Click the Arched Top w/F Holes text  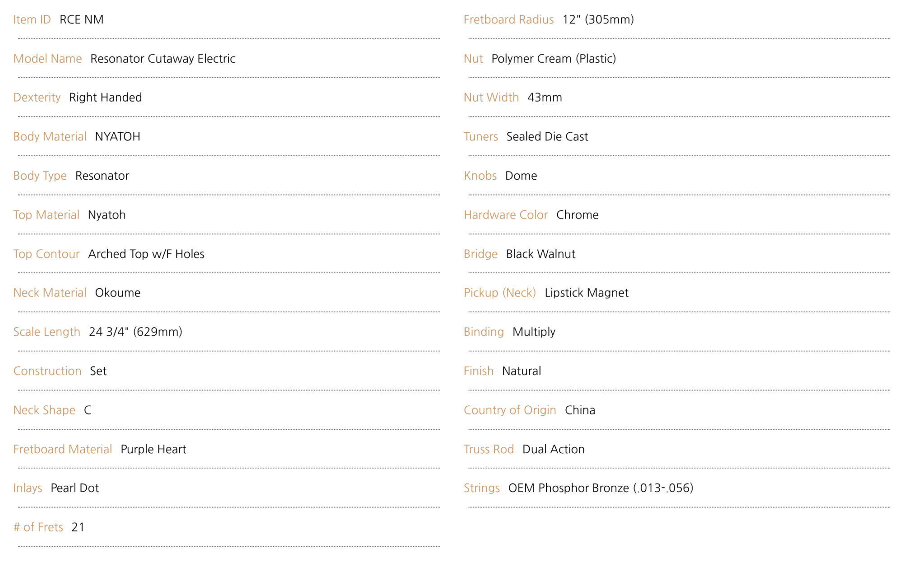pos(146,254)
